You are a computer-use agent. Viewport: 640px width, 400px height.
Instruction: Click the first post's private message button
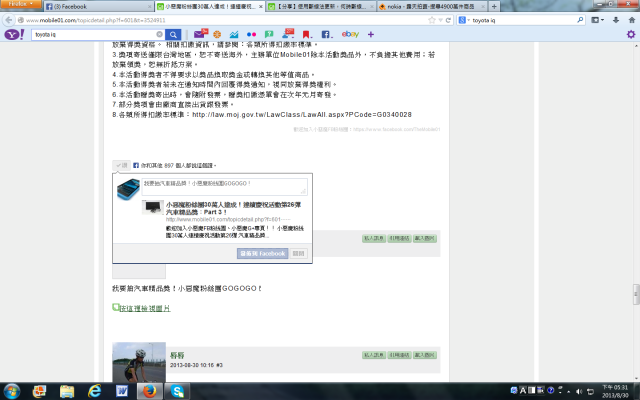point(374,238)
